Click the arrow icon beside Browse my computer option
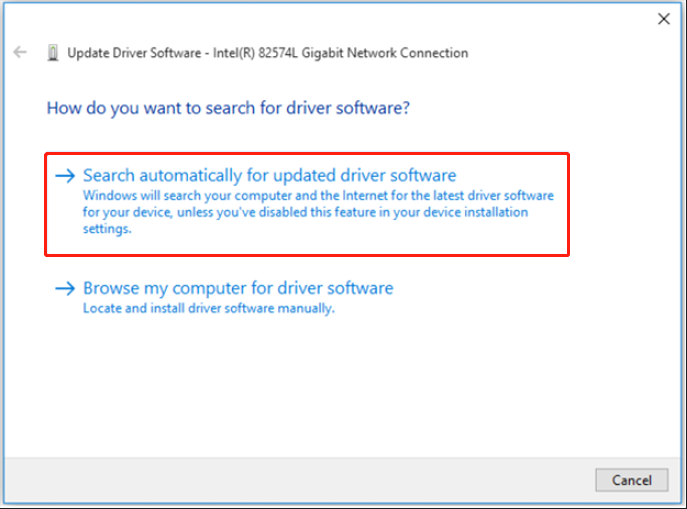The image size is (687, 509). (x=65, y=288)
